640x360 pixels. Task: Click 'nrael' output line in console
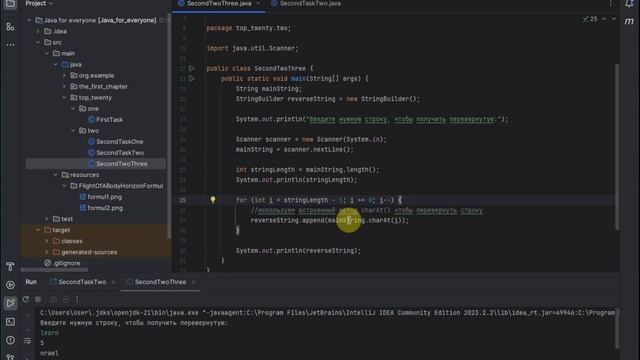[49, 353]
